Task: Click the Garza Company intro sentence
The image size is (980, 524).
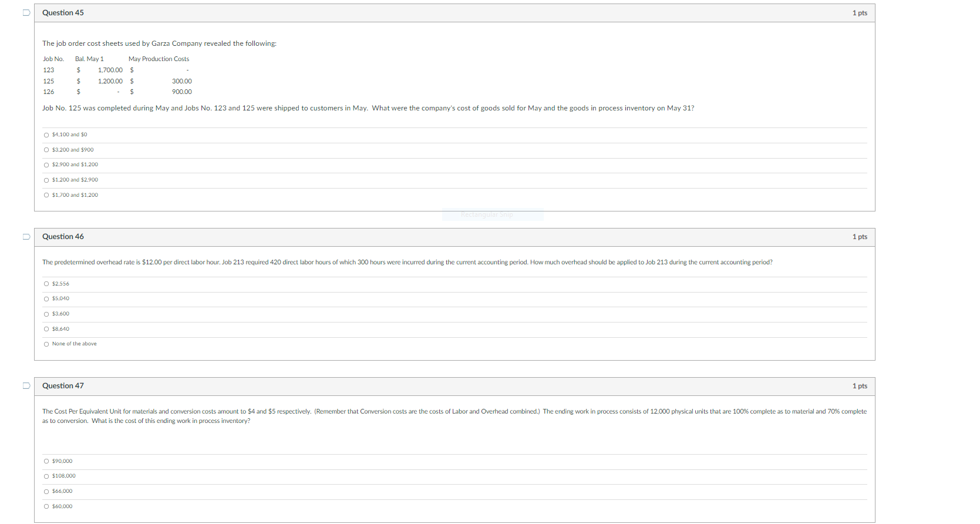Action: click(159, 43)
